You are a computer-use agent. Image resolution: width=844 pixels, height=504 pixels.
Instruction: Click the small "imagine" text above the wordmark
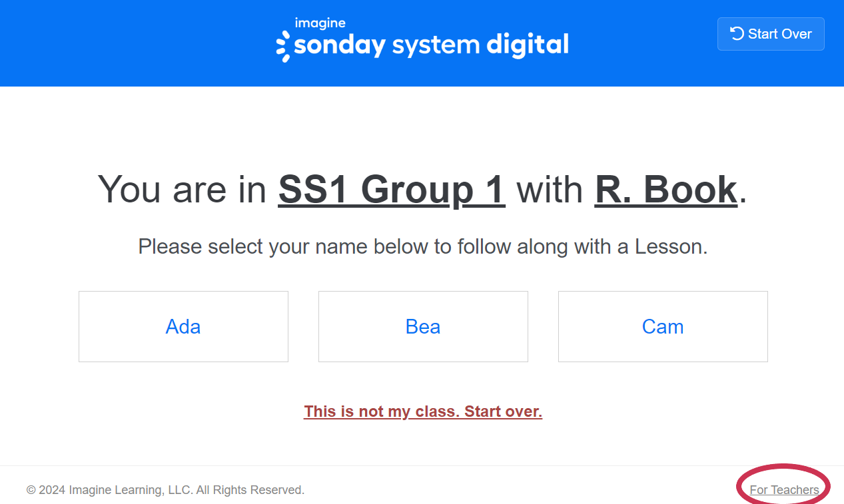(x=320, y=23)
